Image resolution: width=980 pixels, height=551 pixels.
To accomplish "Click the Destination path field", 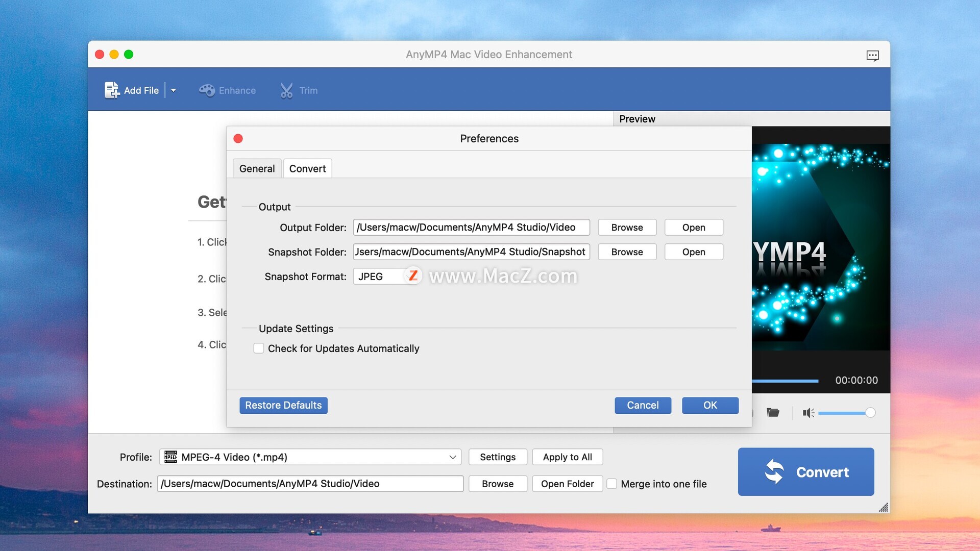I will (310, 484).
